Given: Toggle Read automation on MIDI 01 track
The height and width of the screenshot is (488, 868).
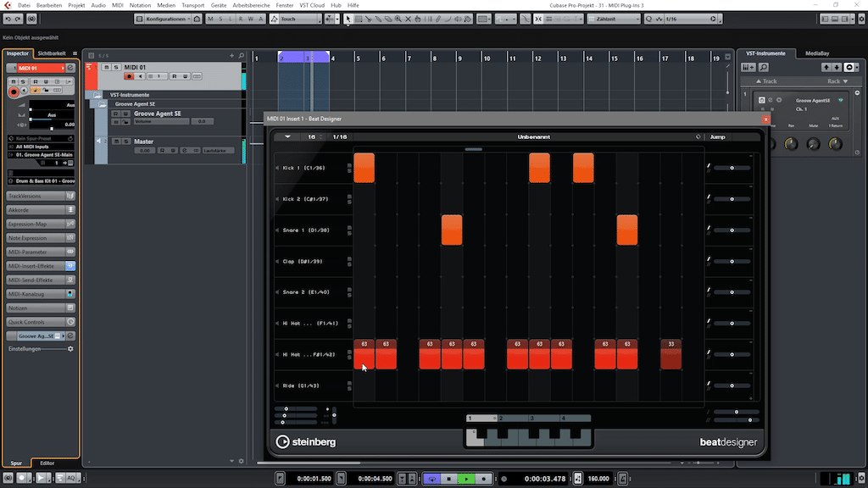Looking at the screenshot, I should (x=175, y=76).
